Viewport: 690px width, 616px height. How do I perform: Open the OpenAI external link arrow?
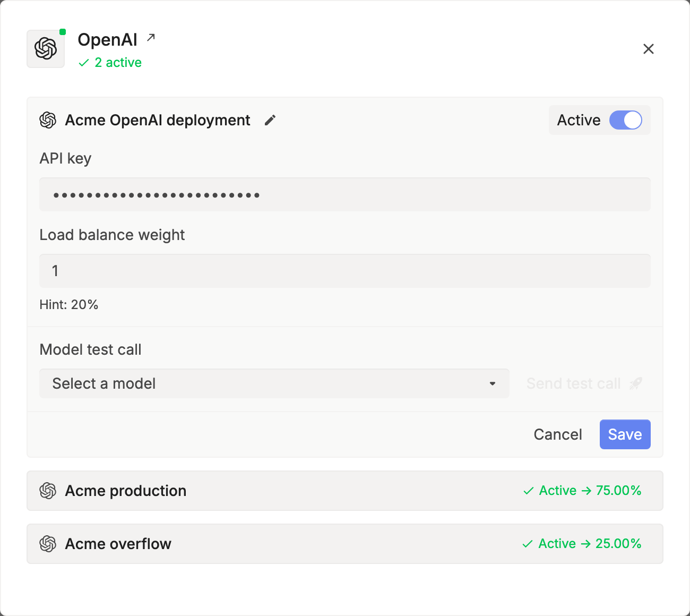click(x=151, y=38)
